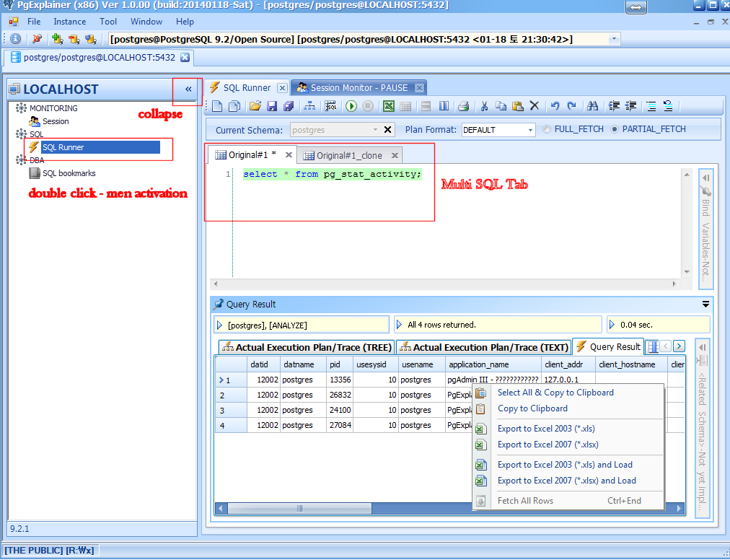730x560 pixels.
Task: Click the vertical split layout icon
Action: tap(444, 106)
